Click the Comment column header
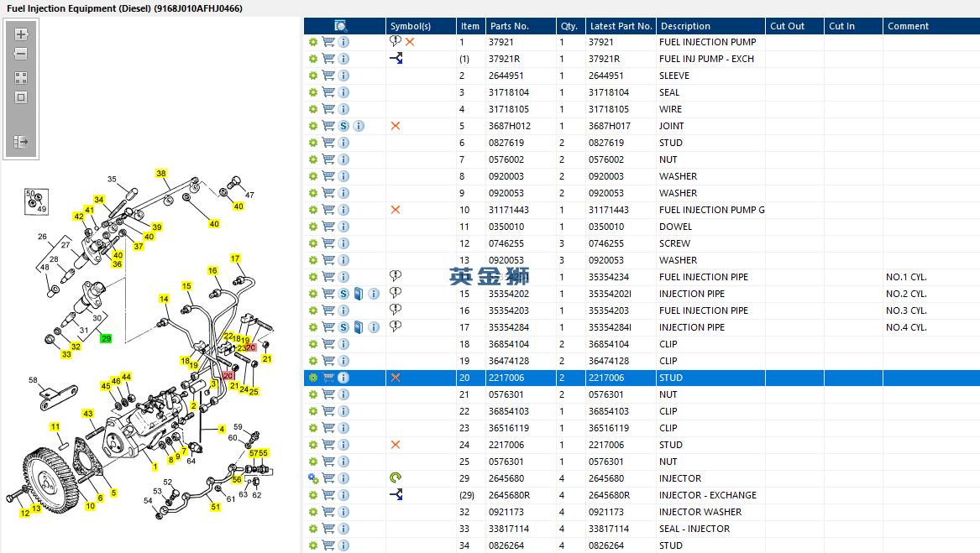Screen dimensions: 980x553 pos(931,26)
